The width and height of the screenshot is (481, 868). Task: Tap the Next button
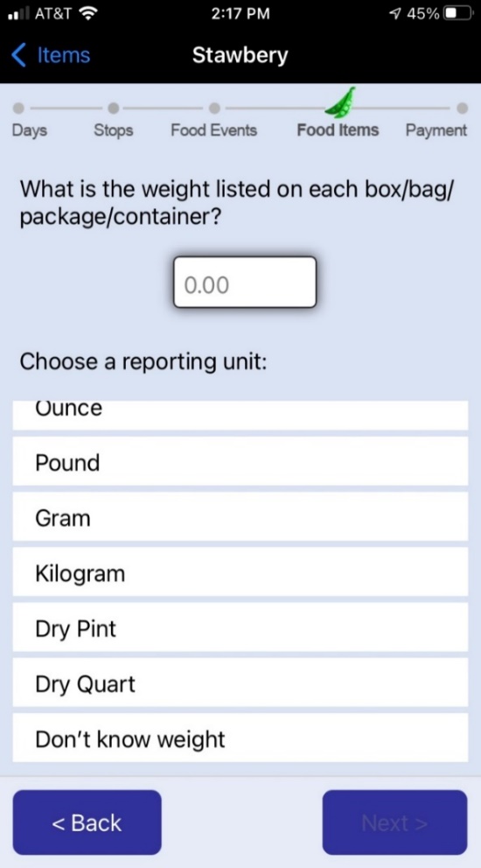tap(394, 822)
